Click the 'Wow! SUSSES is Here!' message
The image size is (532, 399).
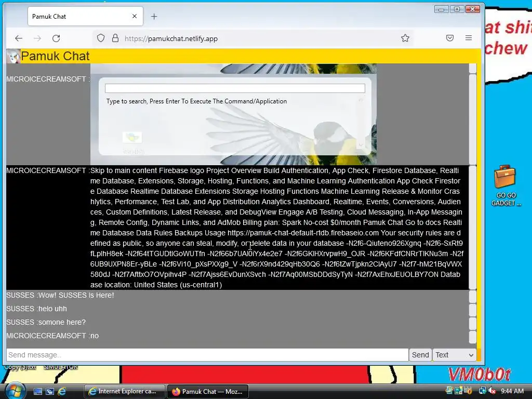click(76, 295)
